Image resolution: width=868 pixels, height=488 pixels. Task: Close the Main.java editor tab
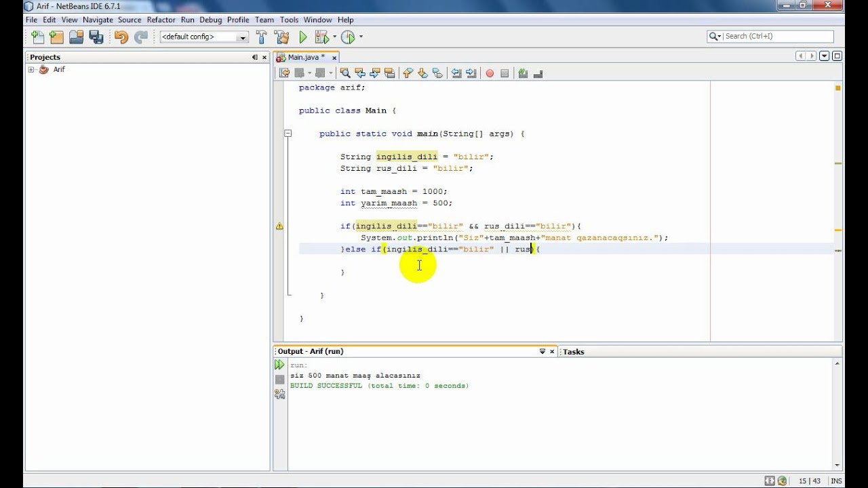(334, 58)
